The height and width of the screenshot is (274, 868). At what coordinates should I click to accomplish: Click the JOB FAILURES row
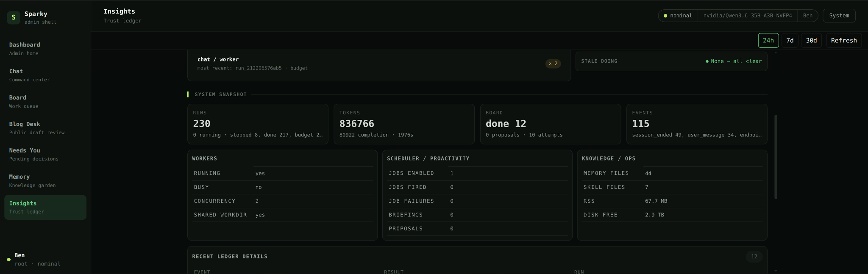[477, 201]
